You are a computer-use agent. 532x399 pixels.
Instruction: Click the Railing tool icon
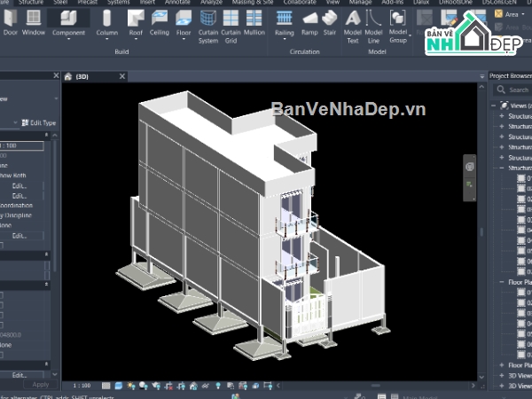[285, 18]
